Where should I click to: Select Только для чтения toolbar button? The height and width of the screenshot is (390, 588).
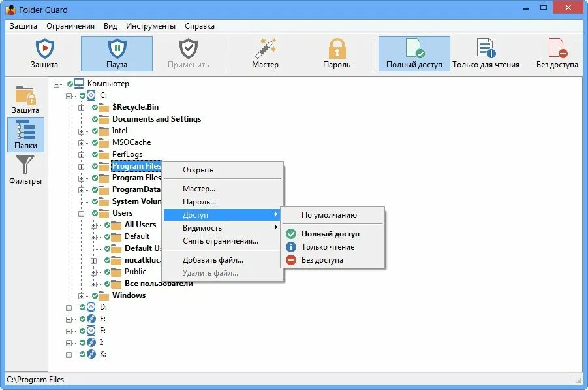(486, 54)
